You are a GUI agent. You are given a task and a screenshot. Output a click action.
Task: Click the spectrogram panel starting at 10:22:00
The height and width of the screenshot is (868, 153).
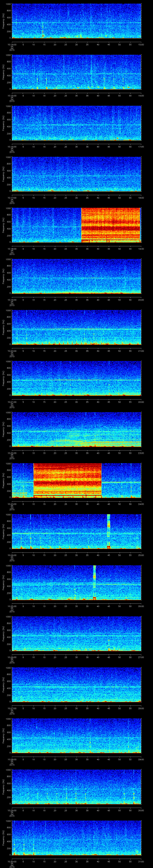coord(76,429)
